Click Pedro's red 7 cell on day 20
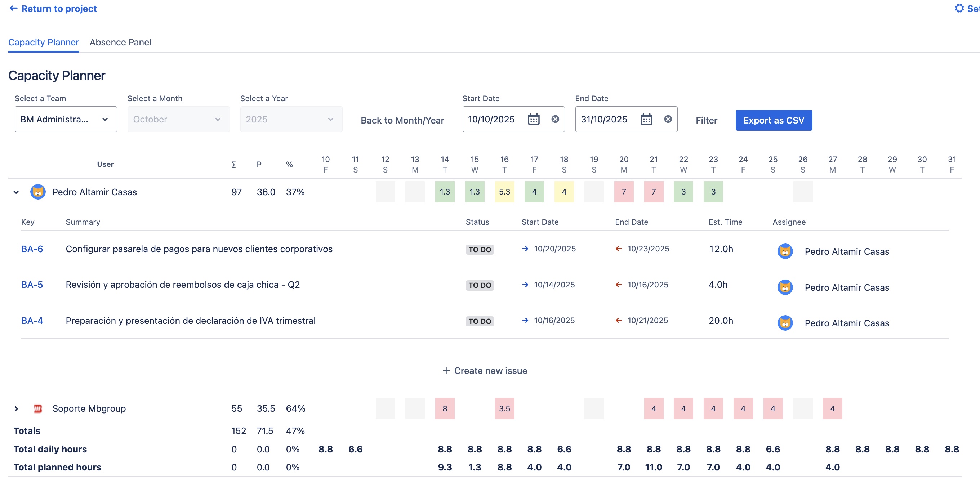 tap(624, 192)
